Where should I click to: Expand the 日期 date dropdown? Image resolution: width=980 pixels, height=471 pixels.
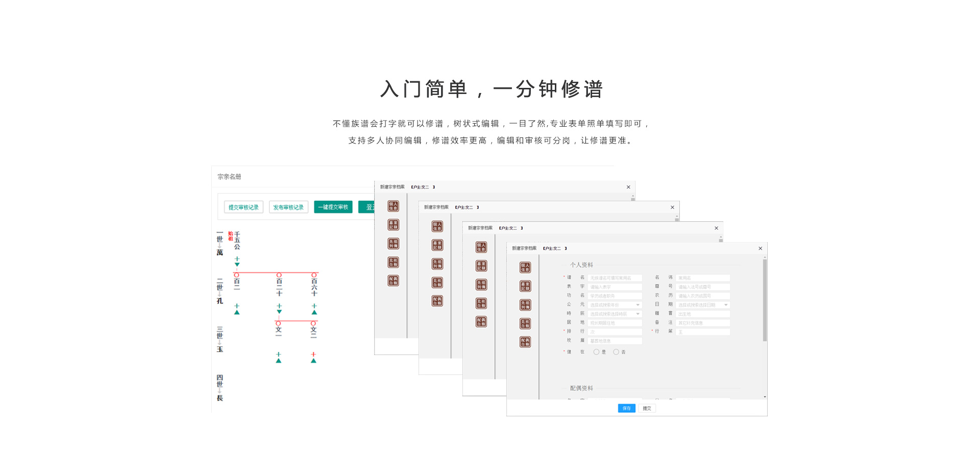(x=726, y=305)
